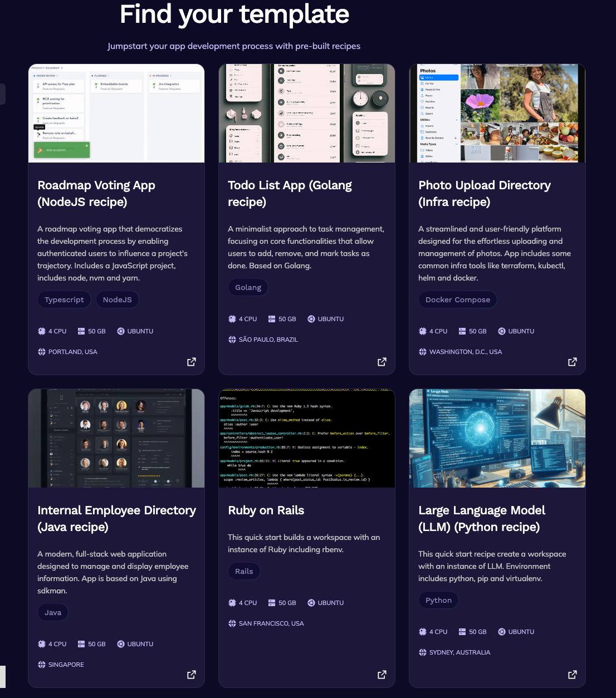The height and width of the screenshot is (698, 616).
Task: Open Ruby on Rails external link icon
Action: (382, 674)
